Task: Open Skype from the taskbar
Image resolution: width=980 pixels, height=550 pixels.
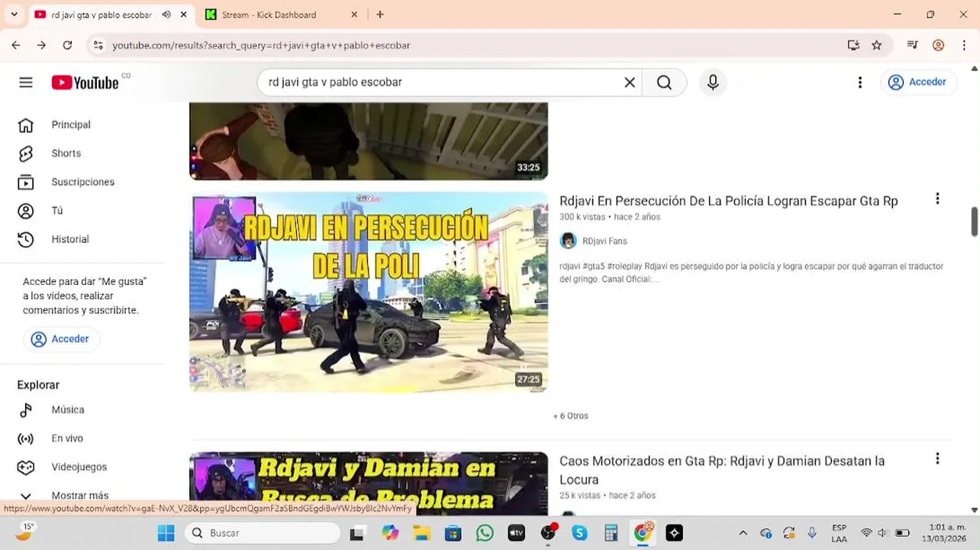Action: coord(579,533)
